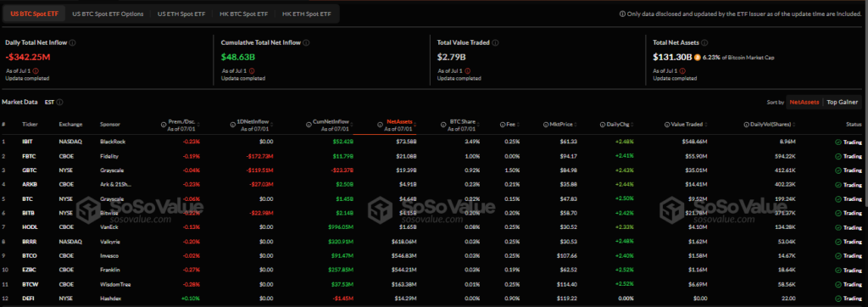The image size is (868, 307).
Task: Click info icon beside Cumulative Total Net Inflow
Action: click(x=306, y=42)
